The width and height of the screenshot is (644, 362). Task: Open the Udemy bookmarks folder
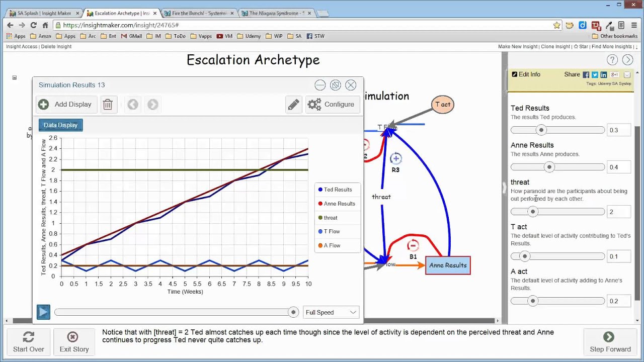tap(249, 36)
